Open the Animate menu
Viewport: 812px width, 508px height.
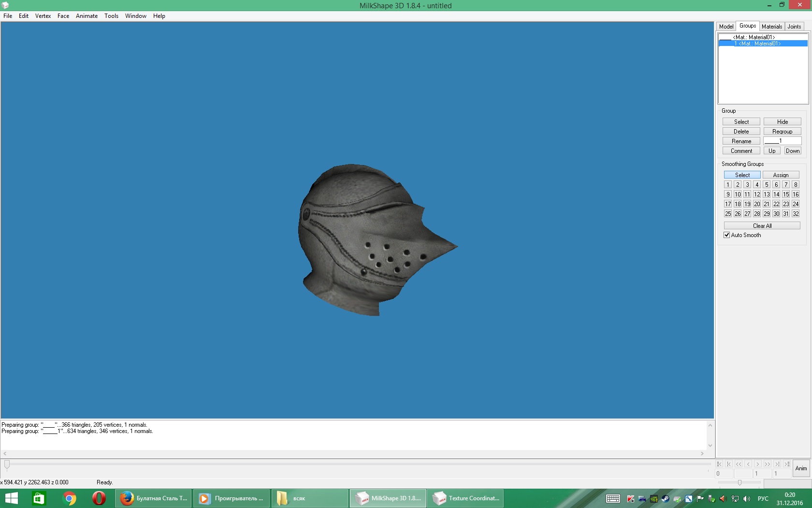pyautogui.click(x=87, y=16)
